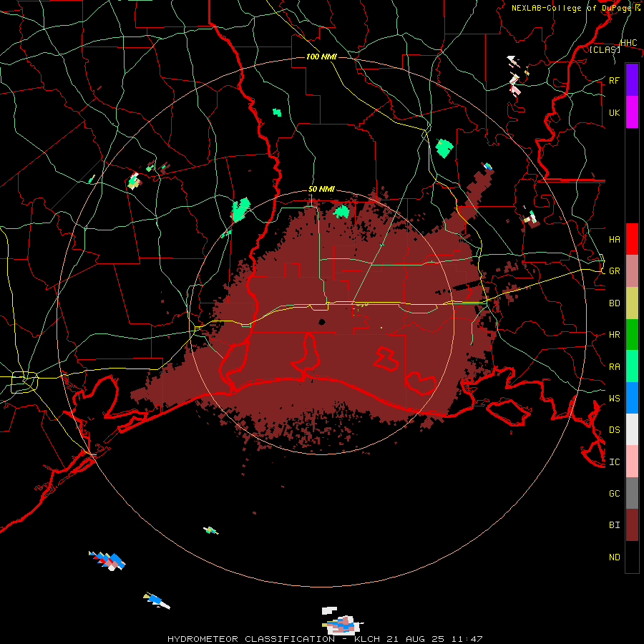Click the BD yellow legend swatch
Screen dimensions: 644x644
tap(632, 303)
